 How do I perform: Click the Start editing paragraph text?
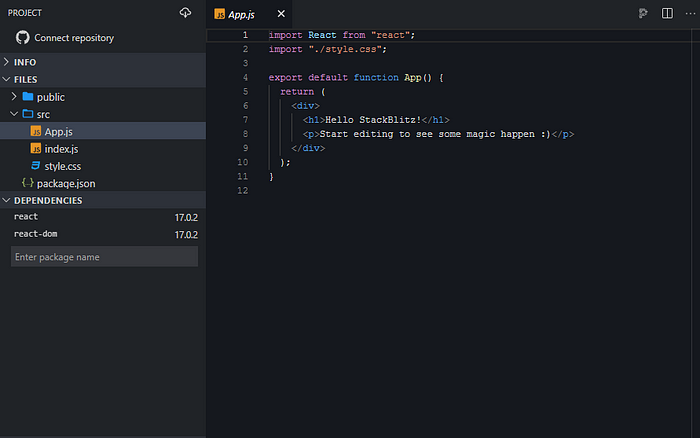pyautogui.click(x=435, y=134)
